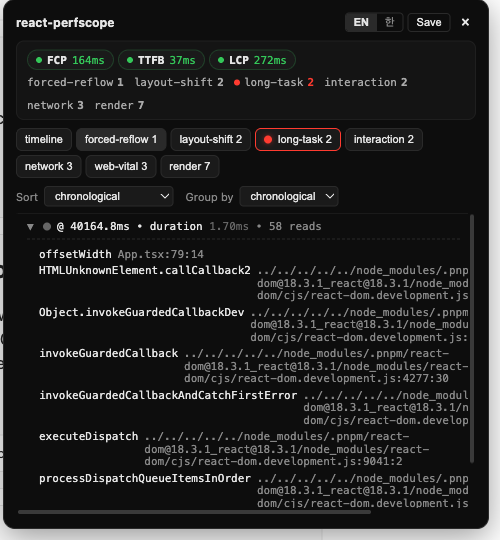
Task: Open the web-vital 3 tab
Action: [x=121, y=166]
